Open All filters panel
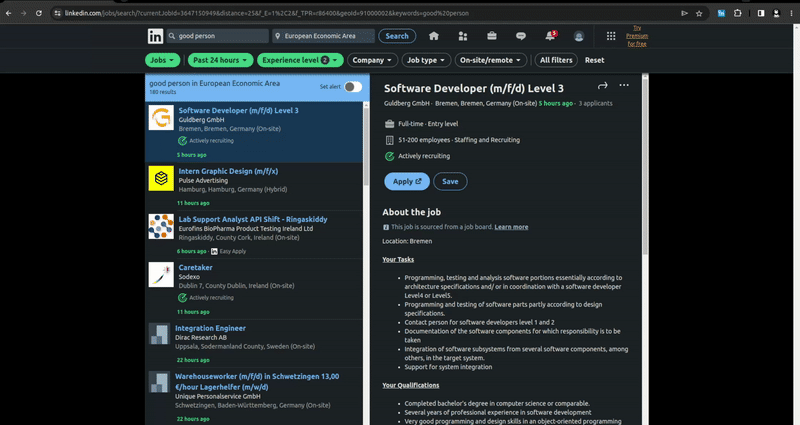Screen dimensions: 800x425 coord(556,60)
